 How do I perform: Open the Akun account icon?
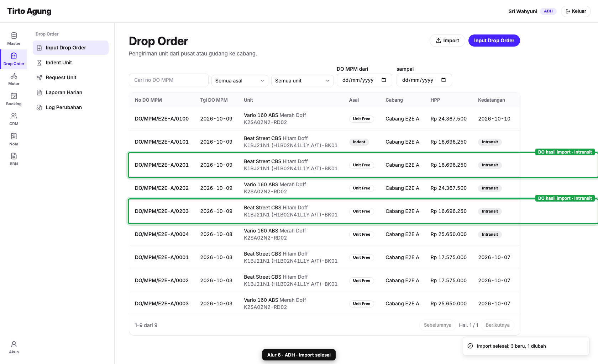coord(14,347)
